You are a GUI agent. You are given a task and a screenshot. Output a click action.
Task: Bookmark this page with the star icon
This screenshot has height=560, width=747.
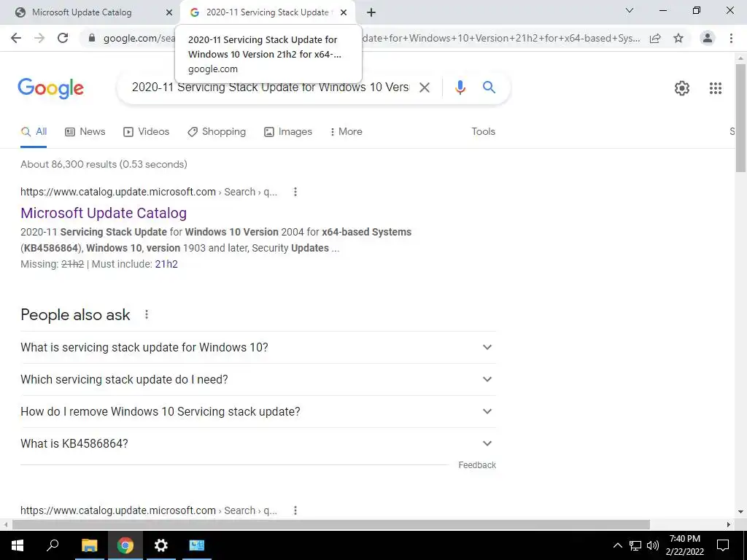pos(678,38)
